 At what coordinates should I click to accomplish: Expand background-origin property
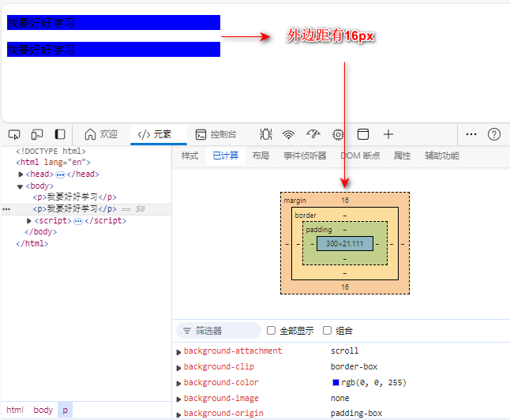[178, 414]
